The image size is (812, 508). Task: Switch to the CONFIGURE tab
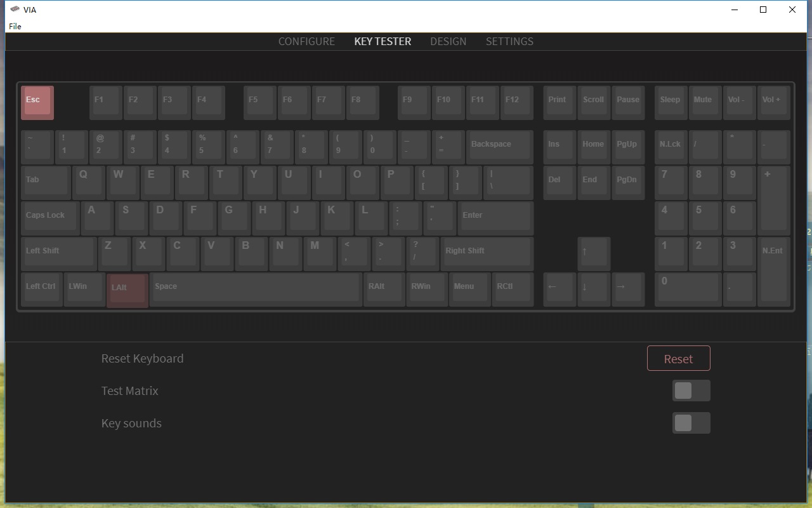pos(306,41)
